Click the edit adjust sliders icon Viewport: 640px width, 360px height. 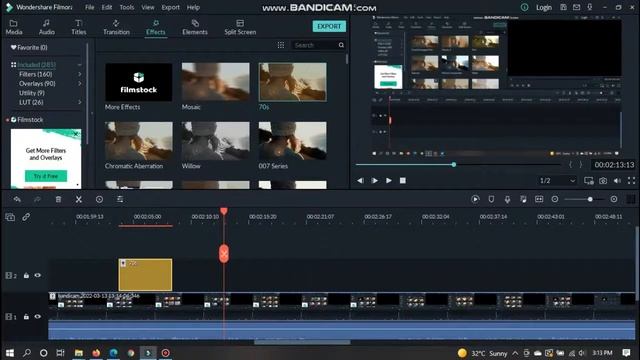[x=120, y=199]
